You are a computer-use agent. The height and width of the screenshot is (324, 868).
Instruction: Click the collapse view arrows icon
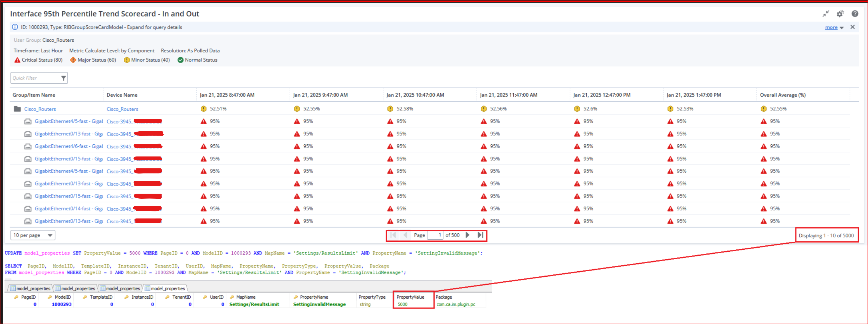[825, 14]
